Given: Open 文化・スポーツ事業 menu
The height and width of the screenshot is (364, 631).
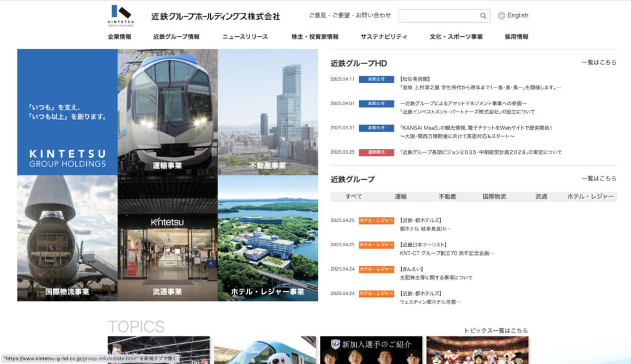Looking at the screenshot, I should tap(456, 36).
